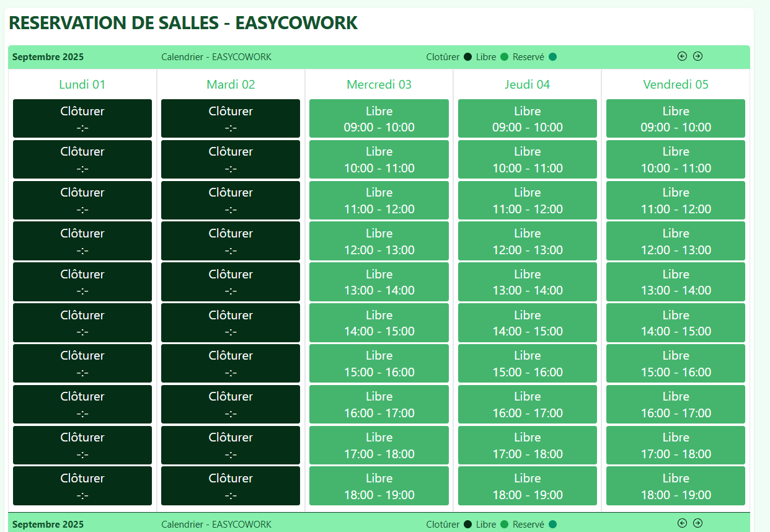Select Mercredi 03 slot 16:00 - 17:00
Image resolution: width=770 pixels, height=532 pixels.
pyautogui.click(x=379, y=404)
